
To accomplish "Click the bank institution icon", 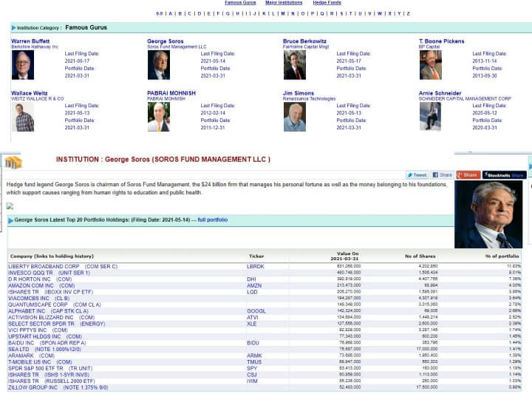I will pos(13,162).
